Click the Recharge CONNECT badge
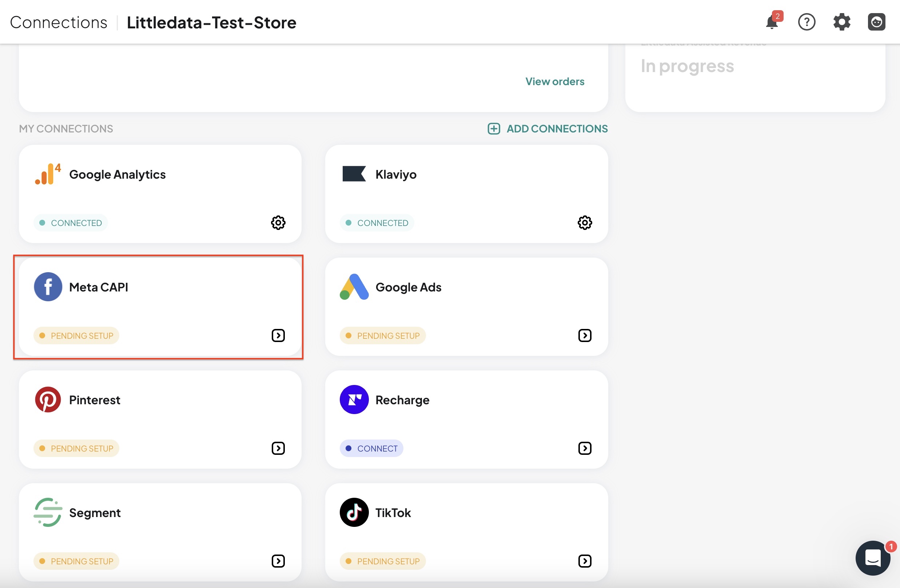Image resolution: width=900 pixels, height=588 pixels. (x=371, y=448)
